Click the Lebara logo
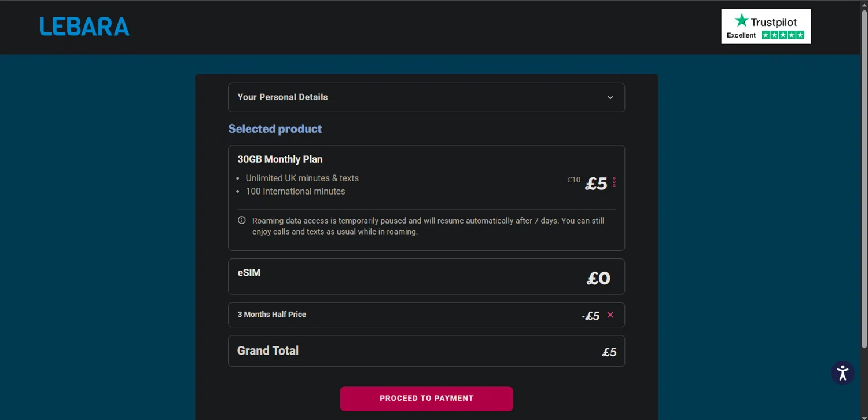The width and height of the screenshot is (868, 420). 84,27
